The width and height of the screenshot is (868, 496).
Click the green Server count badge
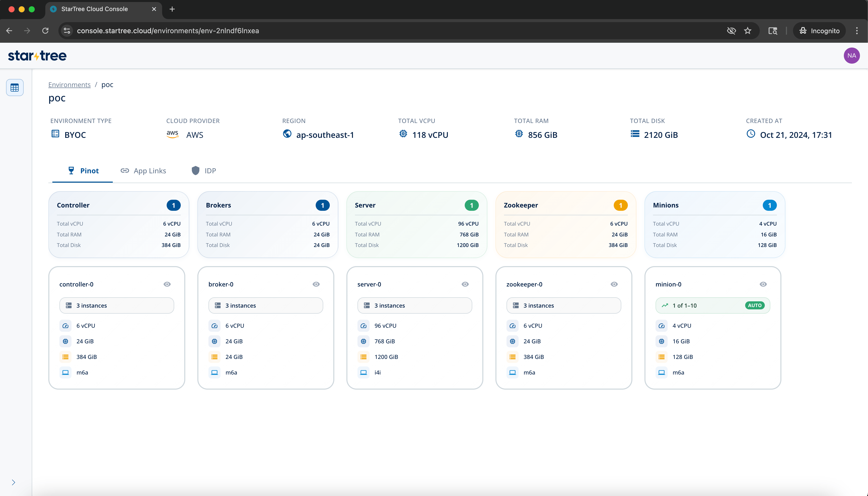(472, 205)
